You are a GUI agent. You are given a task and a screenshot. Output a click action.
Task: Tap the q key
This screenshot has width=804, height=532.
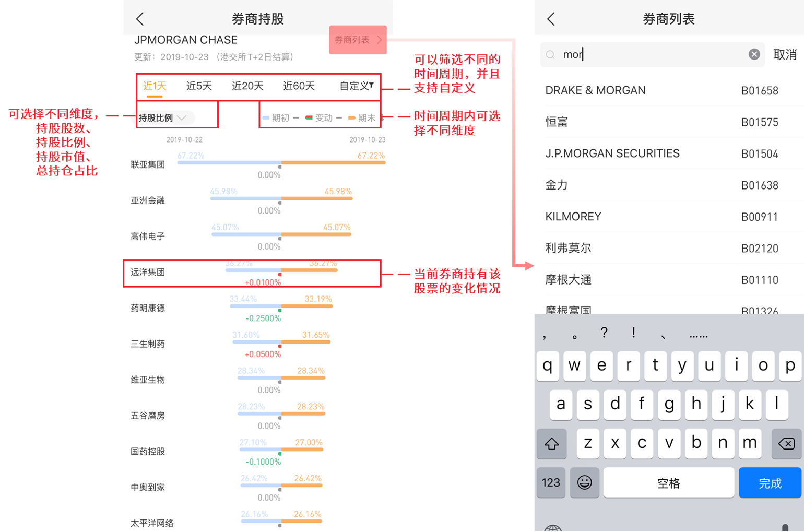click(x=548, y=366)
